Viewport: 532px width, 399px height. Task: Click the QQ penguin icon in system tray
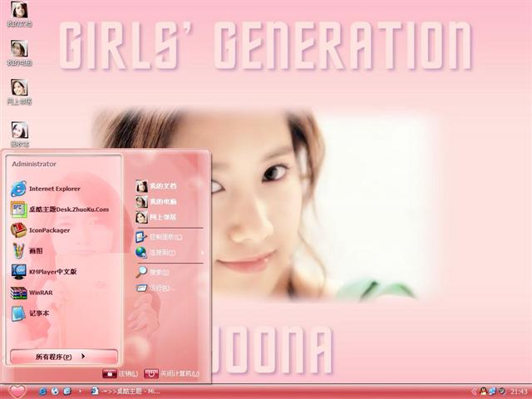[481, 391]
